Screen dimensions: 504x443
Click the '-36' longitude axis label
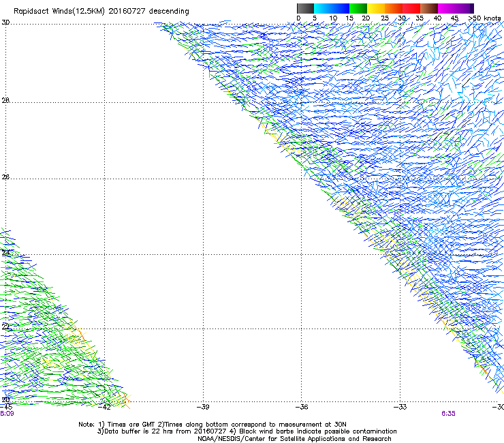302,407
